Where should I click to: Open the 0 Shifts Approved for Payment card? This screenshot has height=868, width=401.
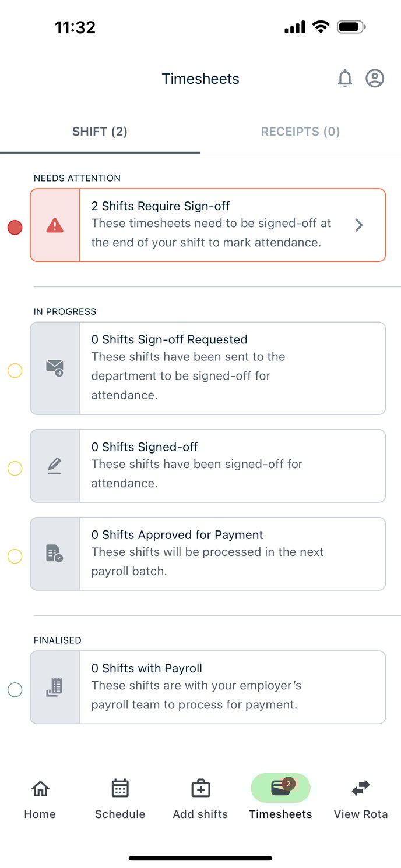click(x=232, y=554)
